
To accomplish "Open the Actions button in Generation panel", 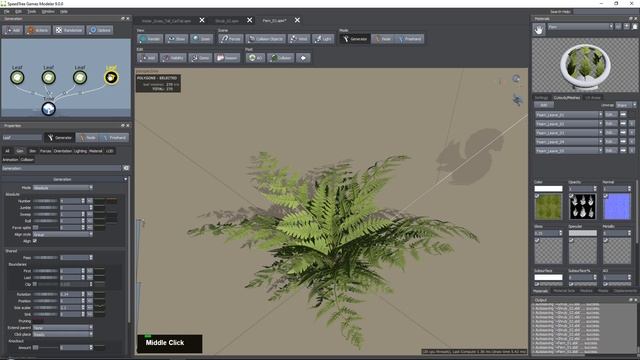I will pyautogui.click(x=38, y=30).
